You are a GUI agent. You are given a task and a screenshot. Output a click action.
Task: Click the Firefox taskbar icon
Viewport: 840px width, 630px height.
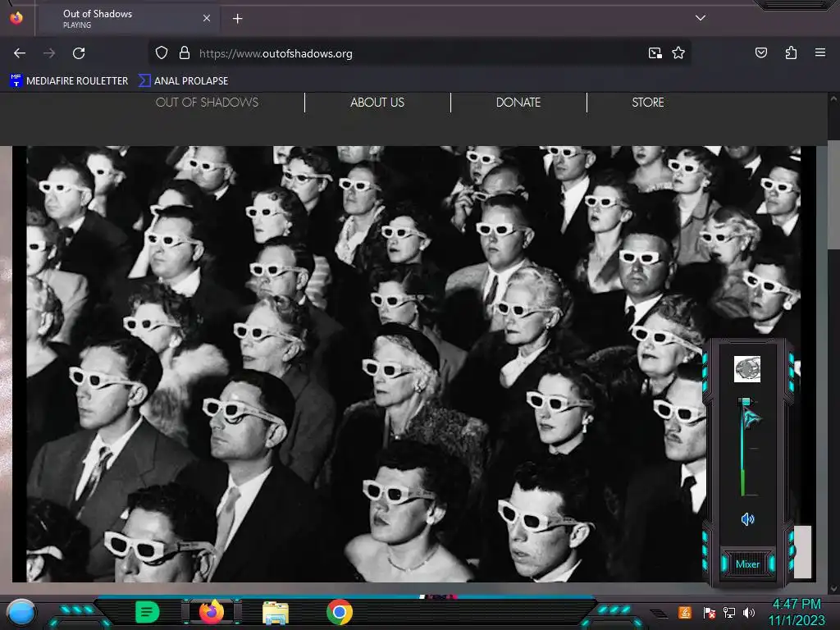(x=211, y=612)
